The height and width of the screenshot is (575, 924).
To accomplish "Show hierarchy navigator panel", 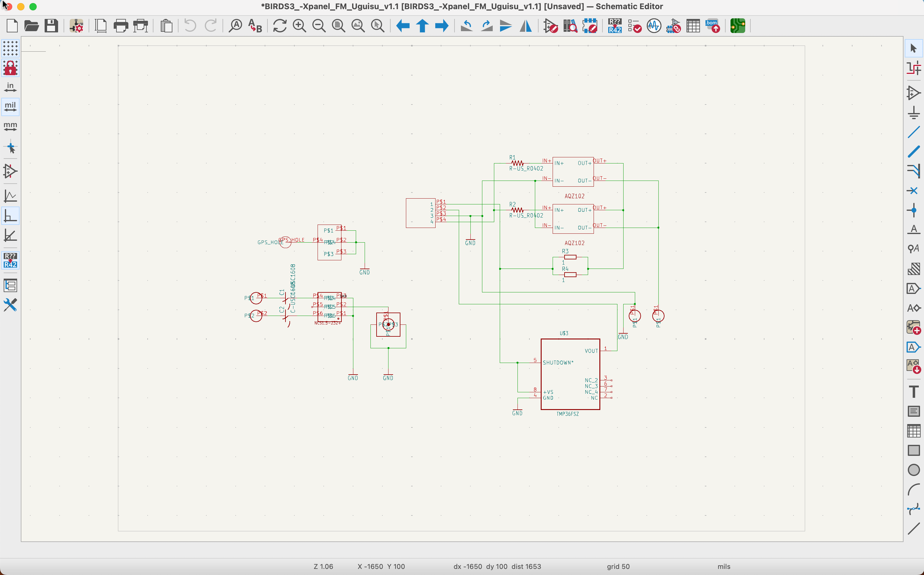I will tap(10, 285).
